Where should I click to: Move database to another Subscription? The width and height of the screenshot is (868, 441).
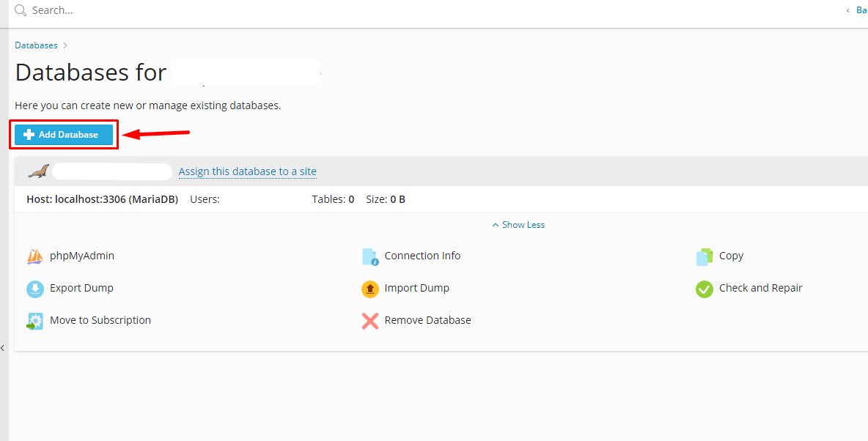click(x=100, y=320)
